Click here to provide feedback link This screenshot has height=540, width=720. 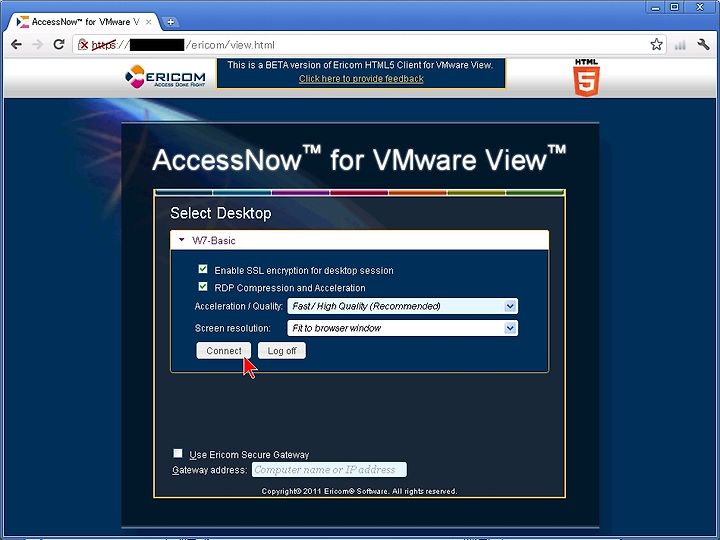click(x=361, y=79)
